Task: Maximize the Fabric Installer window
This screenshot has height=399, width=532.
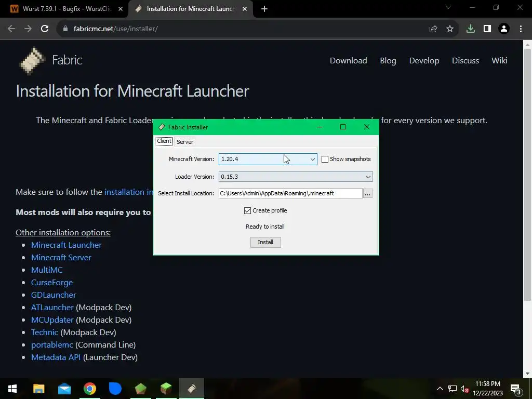Action: (x=343, y=127)
